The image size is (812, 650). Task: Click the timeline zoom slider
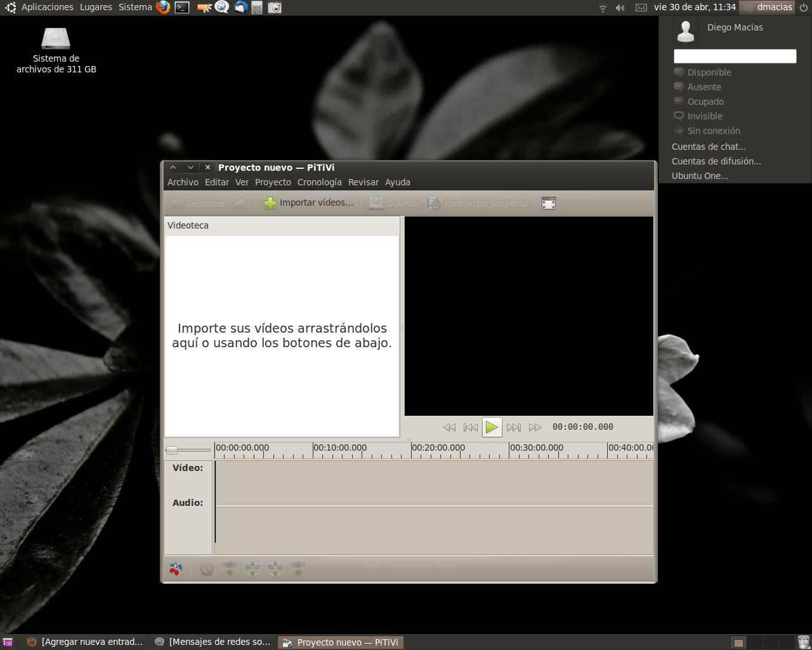tap(188, 450)
